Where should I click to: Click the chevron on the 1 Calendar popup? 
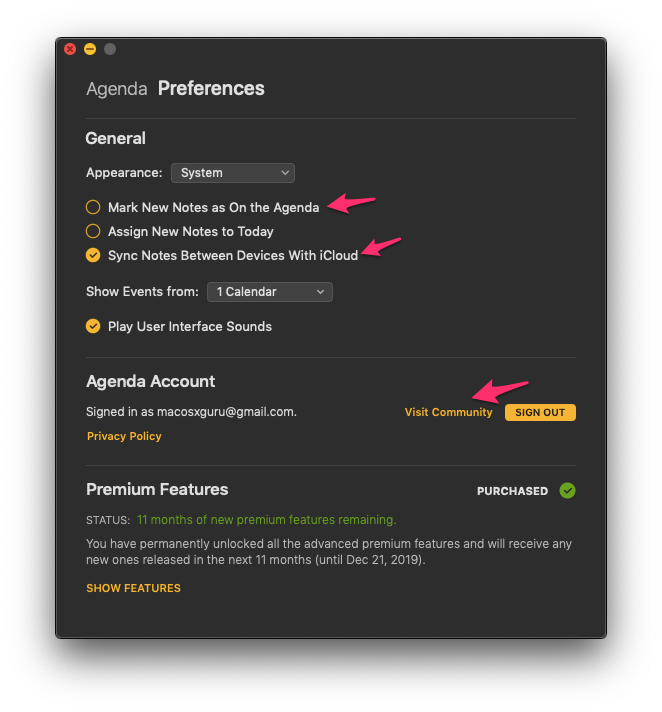click(x=321, y=292)
